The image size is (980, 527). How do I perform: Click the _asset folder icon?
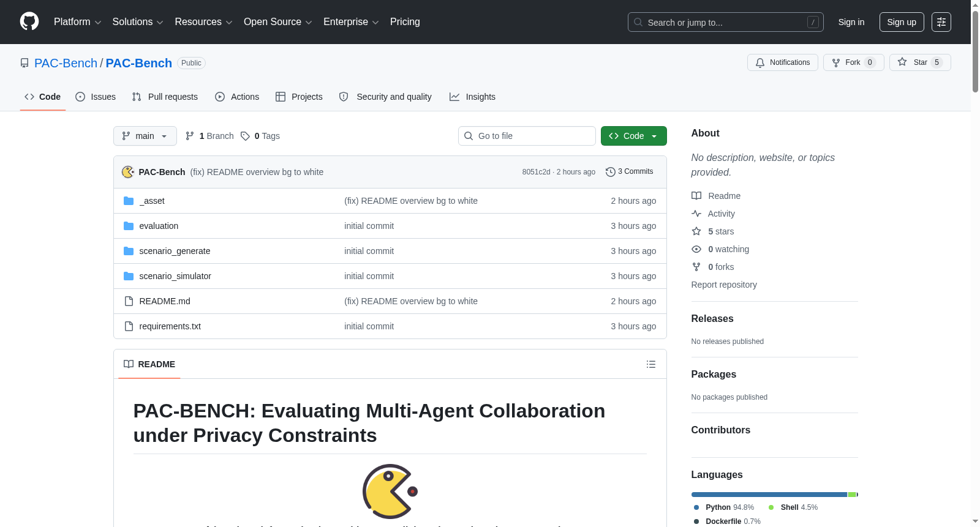click(129, 201)
